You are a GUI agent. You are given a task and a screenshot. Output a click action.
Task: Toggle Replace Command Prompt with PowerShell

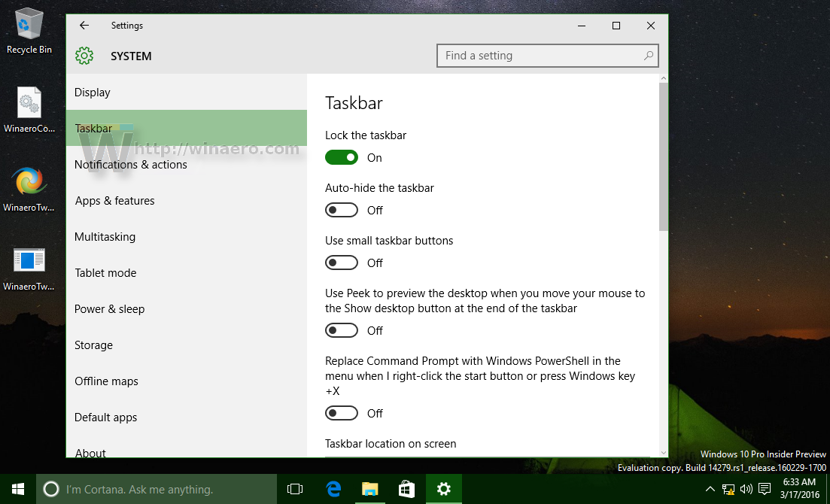(x=342, y=413)
